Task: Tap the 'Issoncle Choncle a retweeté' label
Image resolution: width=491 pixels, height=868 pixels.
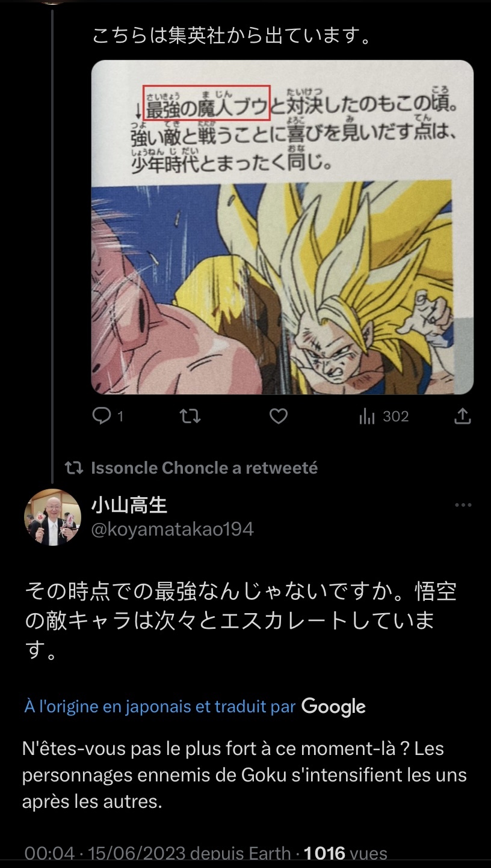Action: tap(204, 468)
